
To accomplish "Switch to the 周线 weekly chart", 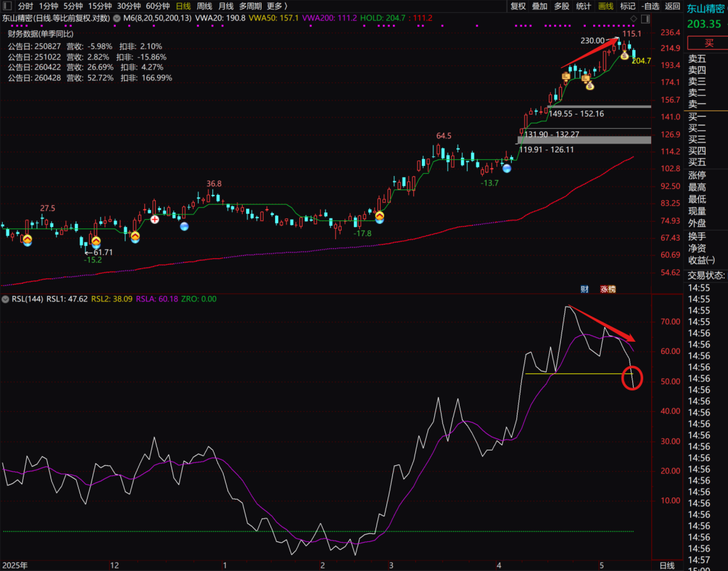I will point(204,6).
